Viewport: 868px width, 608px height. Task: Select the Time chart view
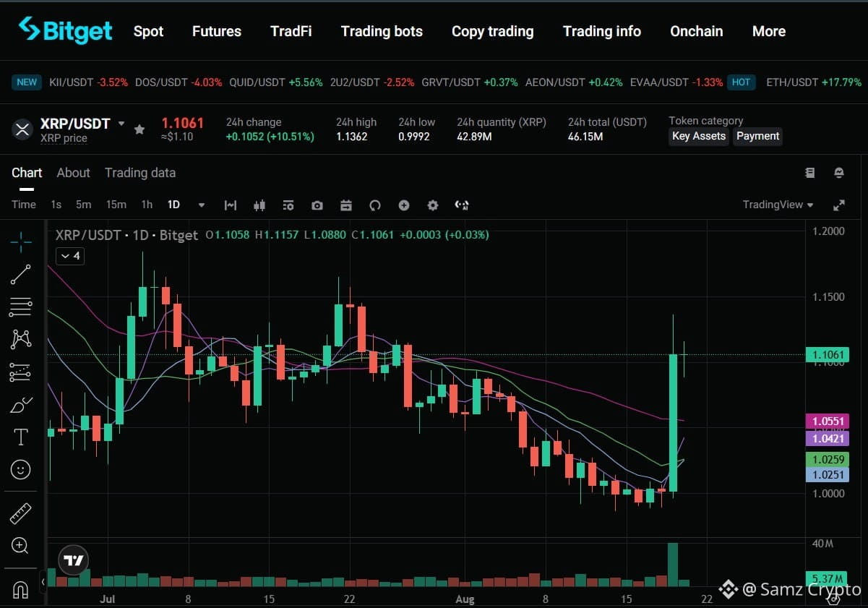(24, 205)
